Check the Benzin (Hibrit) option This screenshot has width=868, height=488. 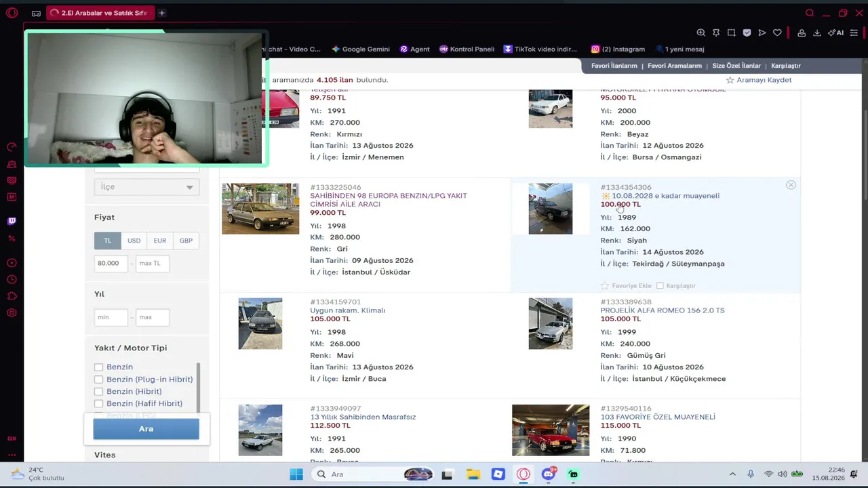98,392
